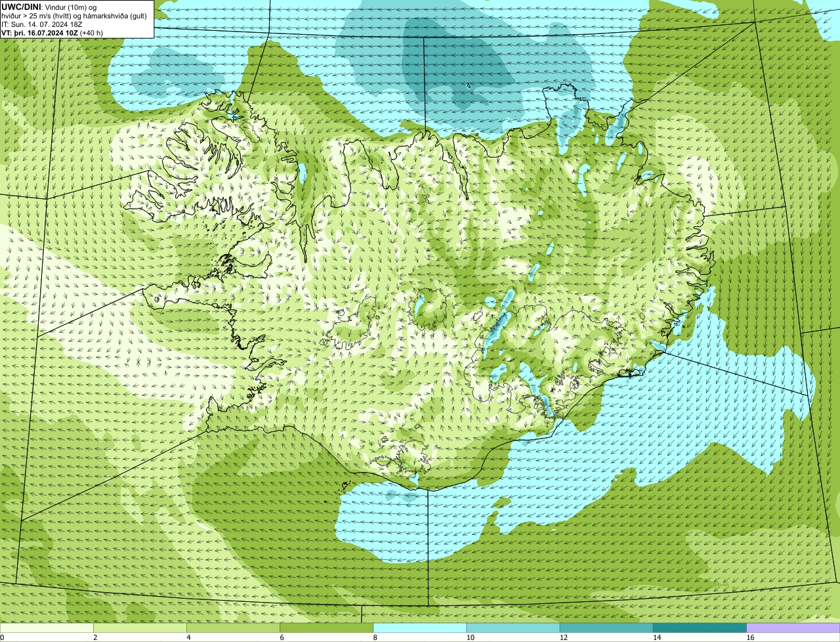The width and height of the screenshot is (840, 642).
Task: Click the 6–8 m/s dark green legend swatch
Action: 327,628
